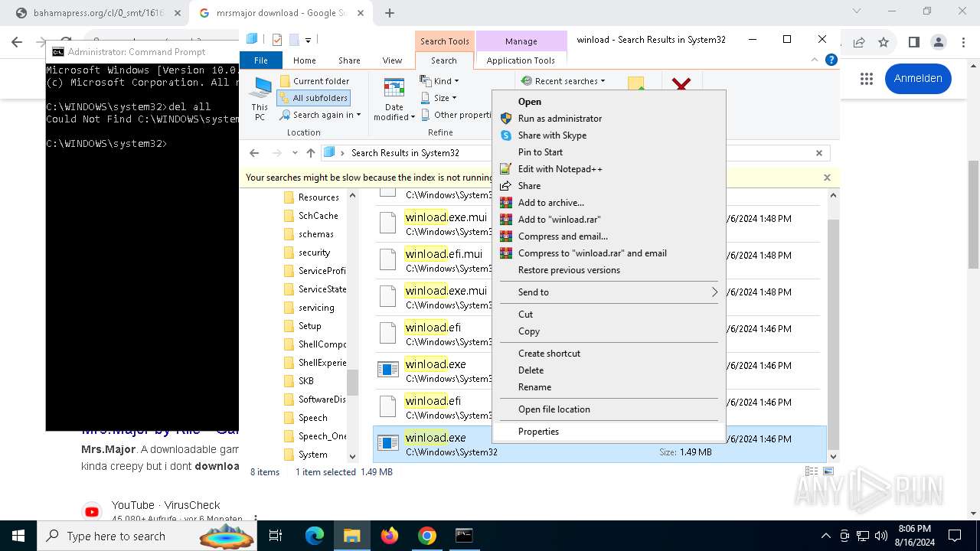The image size is (980, 551).
Task: Click Compress and email... option
Action: point(563,236)
